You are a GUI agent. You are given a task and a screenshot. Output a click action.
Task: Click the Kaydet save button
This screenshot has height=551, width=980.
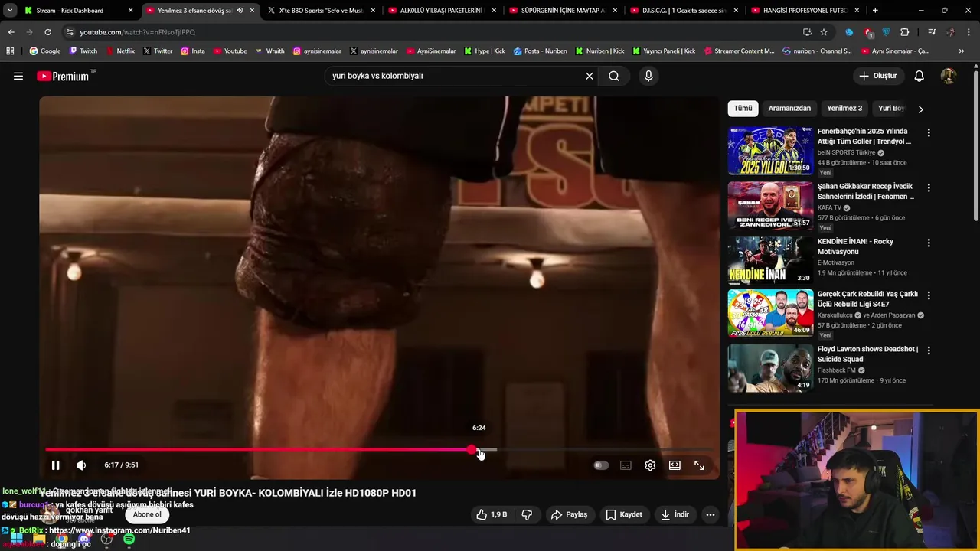(624, 515)
